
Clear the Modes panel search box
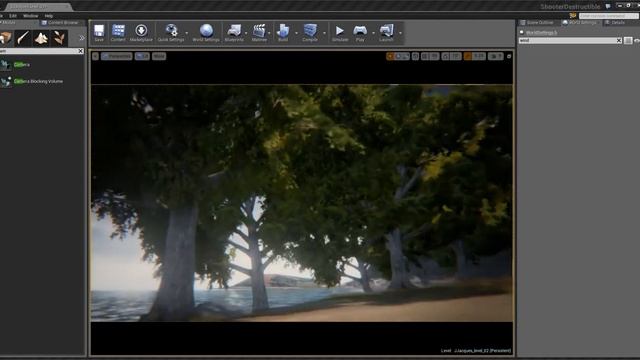(80, 51)
